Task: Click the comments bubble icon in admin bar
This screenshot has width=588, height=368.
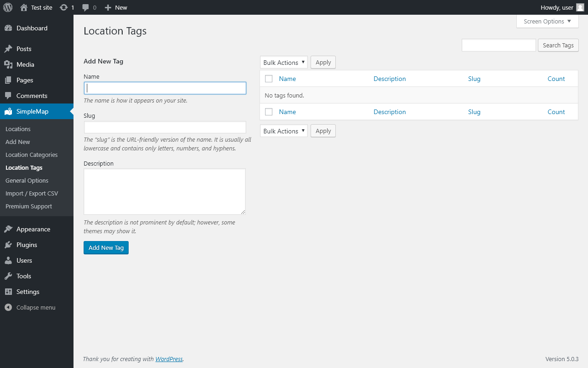Action: point(85,7)
